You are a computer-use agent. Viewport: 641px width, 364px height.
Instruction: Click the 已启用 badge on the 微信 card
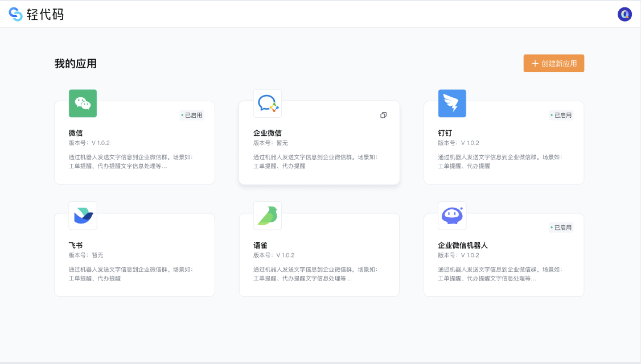pos(192,115)
